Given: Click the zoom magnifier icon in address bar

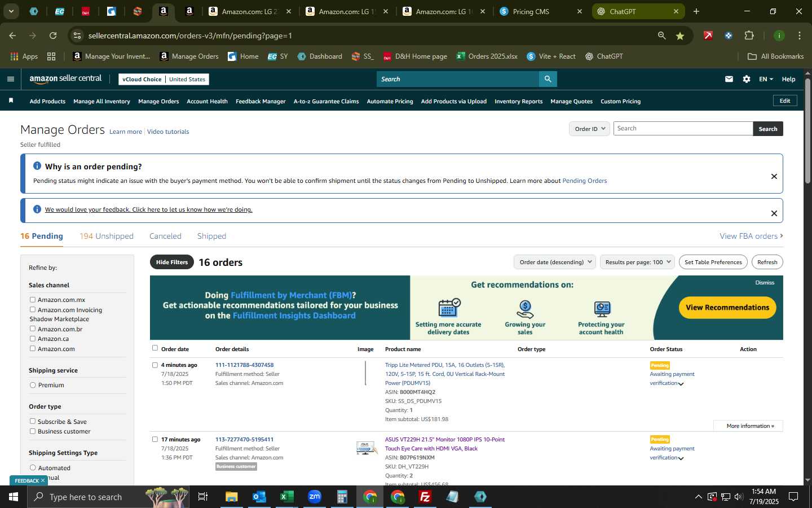Looking at the screenshot, I should click(x=662, y=36).
